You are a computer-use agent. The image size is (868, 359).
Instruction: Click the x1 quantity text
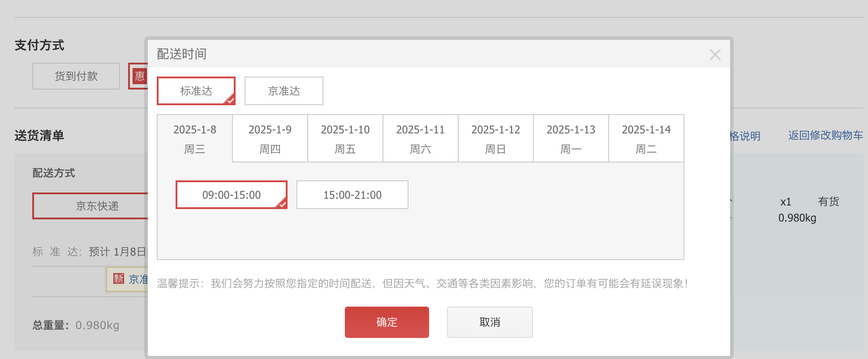(786, 202)
